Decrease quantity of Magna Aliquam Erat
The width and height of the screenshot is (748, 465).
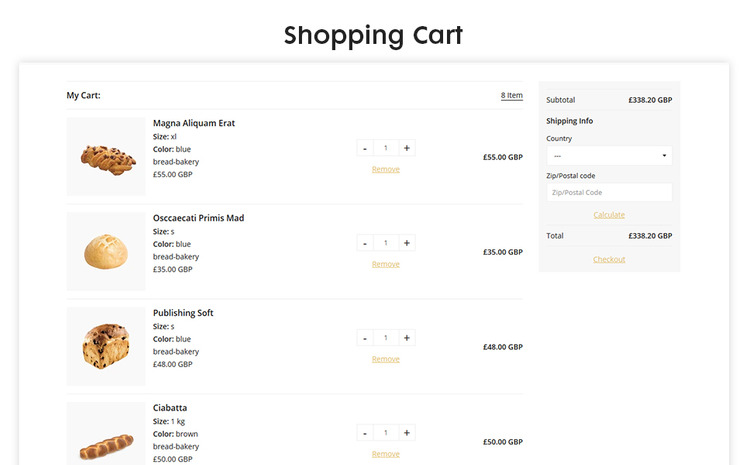[365, 148]
